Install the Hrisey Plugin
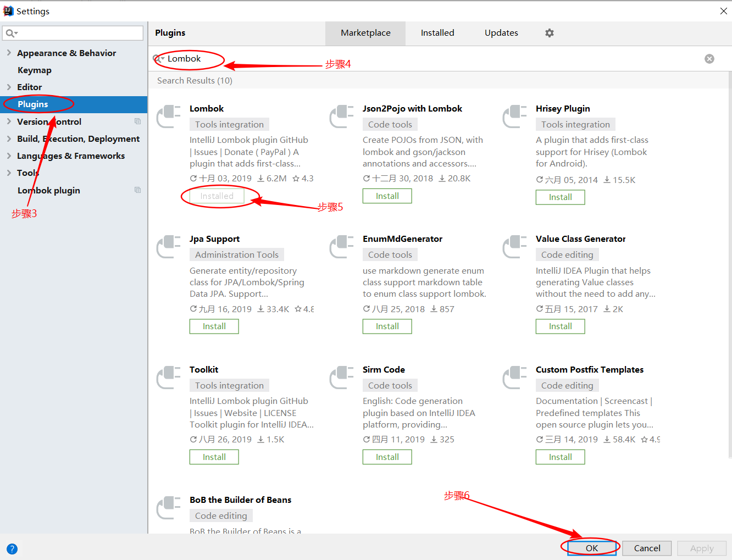The height and width of the screenshot is (560, 732). point(561,197)
